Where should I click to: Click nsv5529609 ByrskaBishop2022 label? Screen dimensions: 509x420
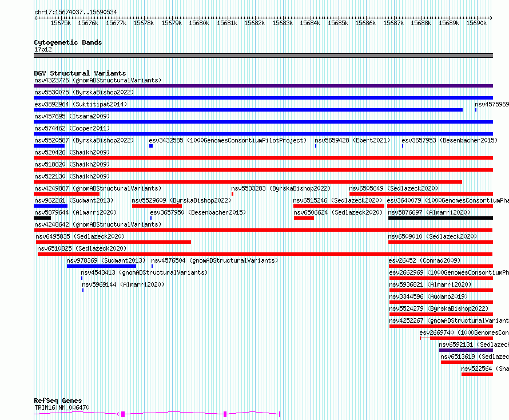(x=181, y=200)
